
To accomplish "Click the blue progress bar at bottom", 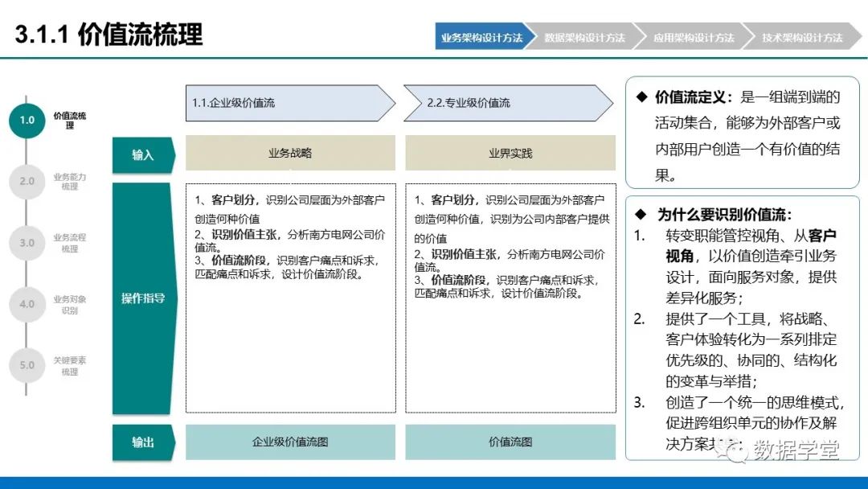I will pyautogui.click(x=434, y=482).
